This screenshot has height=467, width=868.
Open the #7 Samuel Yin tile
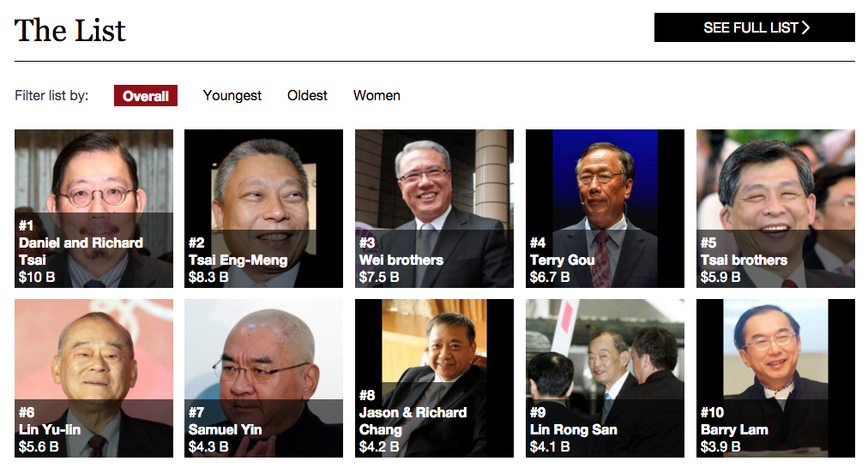[263, 379]
